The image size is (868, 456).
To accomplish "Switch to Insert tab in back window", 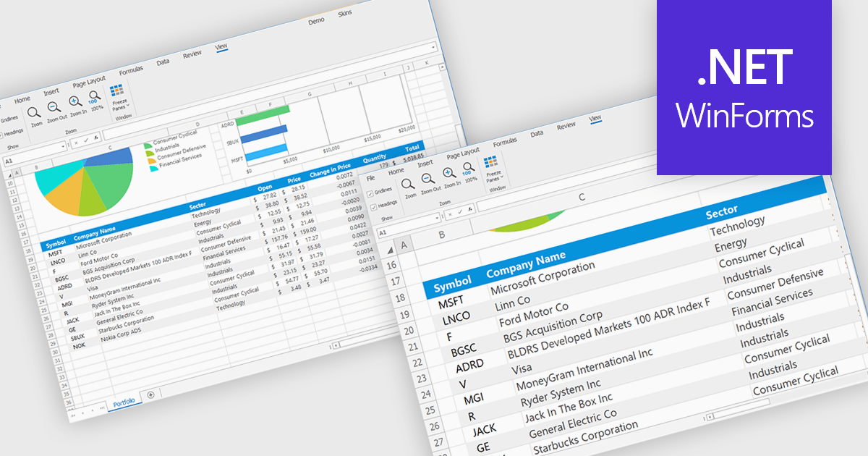I will 51,92.
